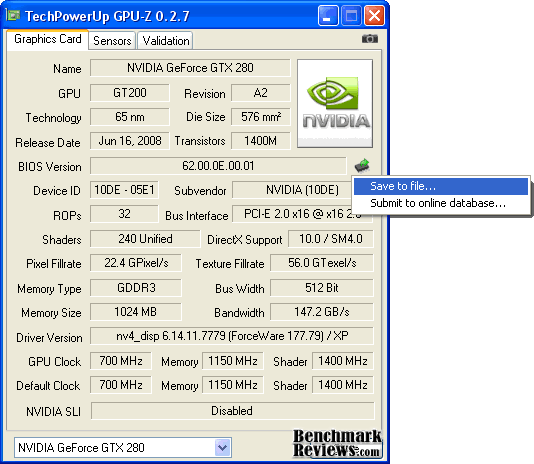Viewport: 534px width, 464px height.
Task: Click the Transistors value 1400M
Action: 261,141
